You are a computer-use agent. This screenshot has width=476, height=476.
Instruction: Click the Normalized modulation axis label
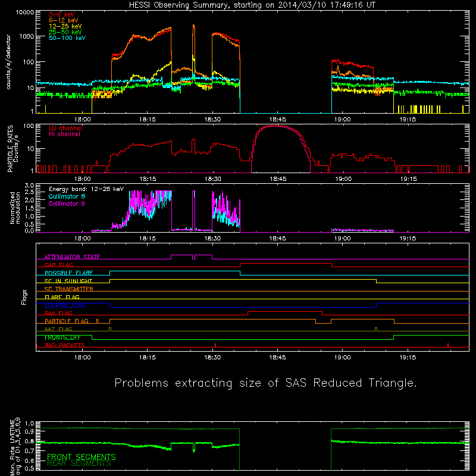(x=15, y=208)
